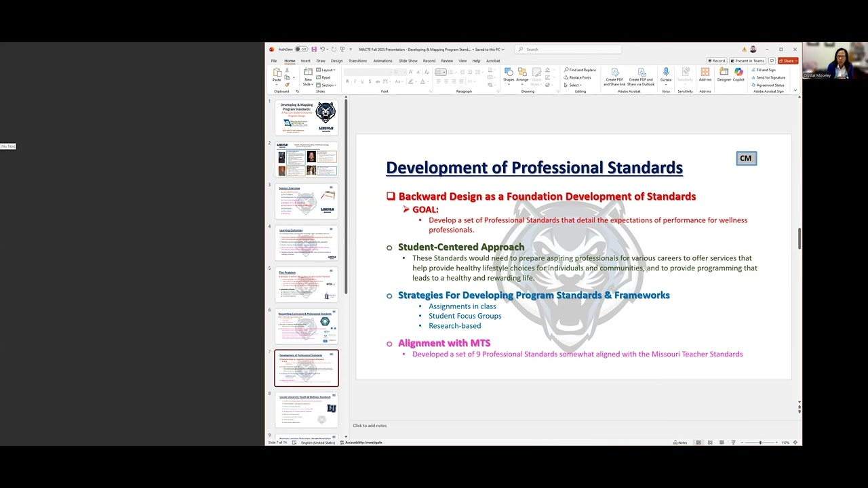Click Create PDF and Share via Outlook

641,77
